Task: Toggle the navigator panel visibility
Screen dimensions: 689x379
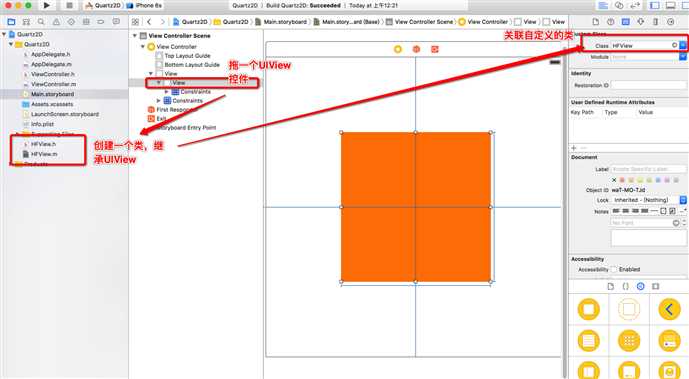Action: coord(655,5)
